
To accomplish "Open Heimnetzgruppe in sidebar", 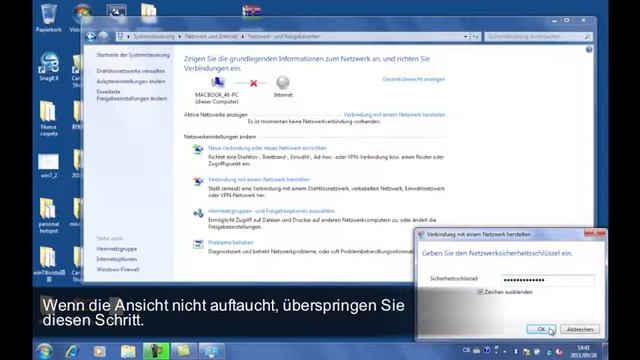I will tap(117, 249).
